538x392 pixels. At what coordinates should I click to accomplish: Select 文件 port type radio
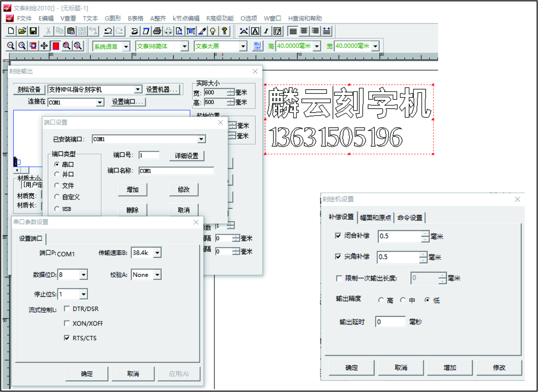pos(57,185)
